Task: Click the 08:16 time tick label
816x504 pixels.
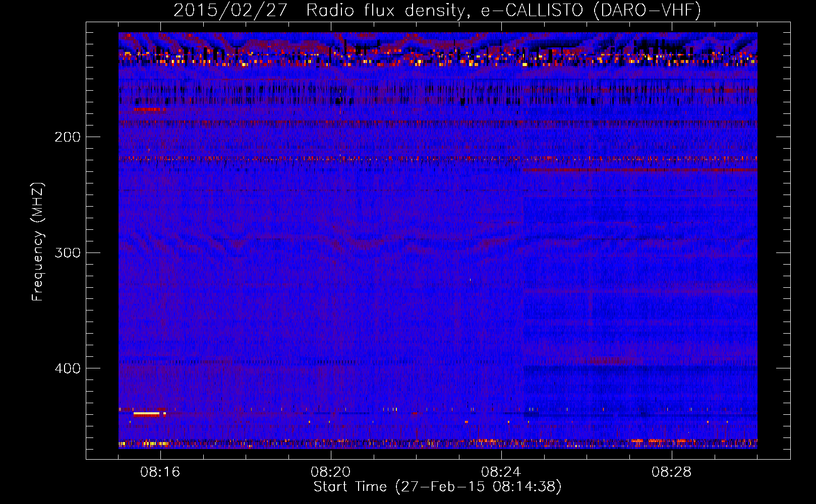Action: [160, 472]
